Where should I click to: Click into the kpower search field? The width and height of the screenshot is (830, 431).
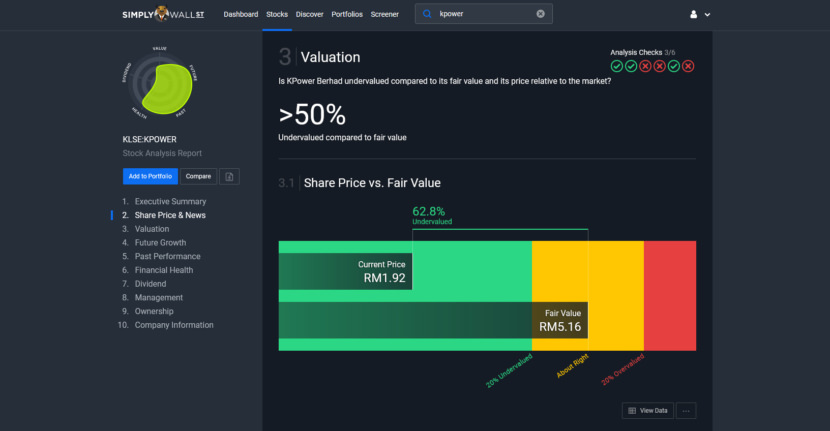pyautogui.click(x=484, y=14)
